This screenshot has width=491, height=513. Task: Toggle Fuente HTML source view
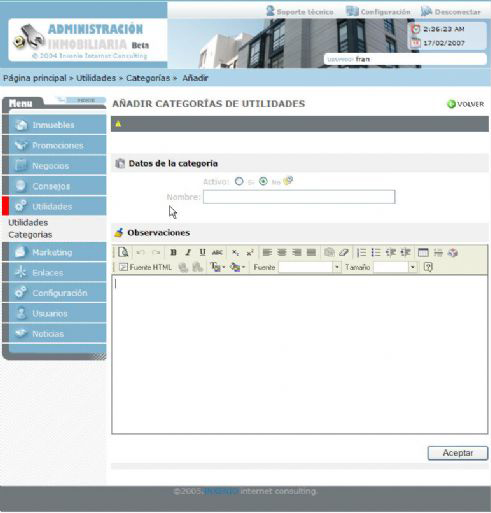tap(145, 267)
